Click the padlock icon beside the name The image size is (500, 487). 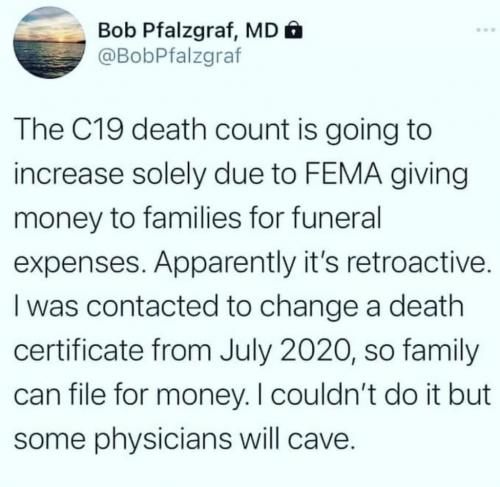(x=293, y=30)
